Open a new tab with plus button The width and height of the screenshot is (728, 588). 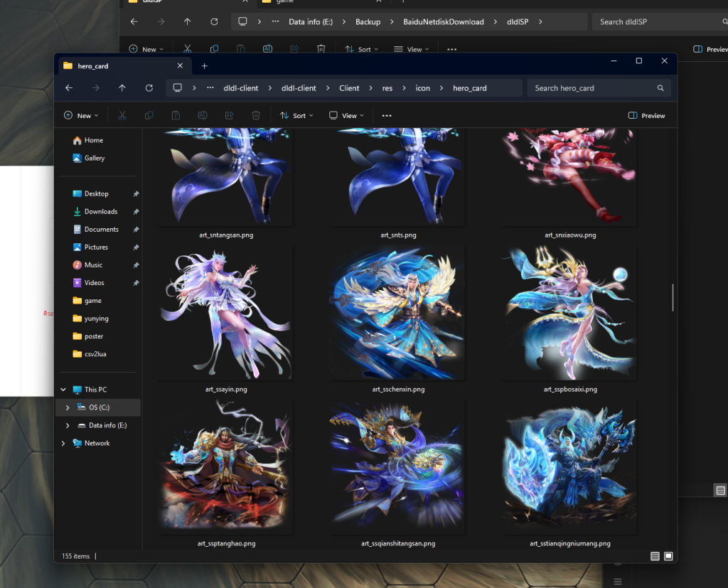pos(204,66)
